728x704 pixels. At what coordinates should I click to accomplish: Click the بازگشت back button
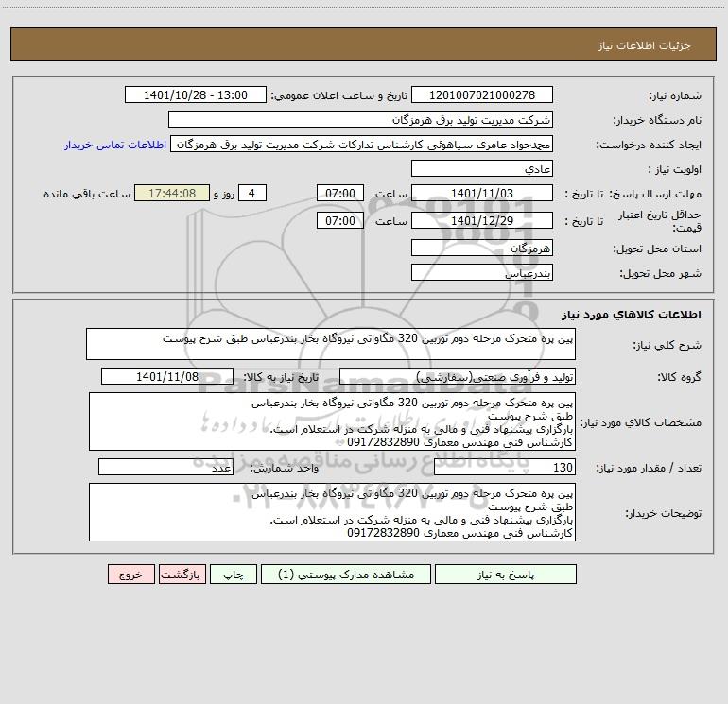tap(182, 574)
